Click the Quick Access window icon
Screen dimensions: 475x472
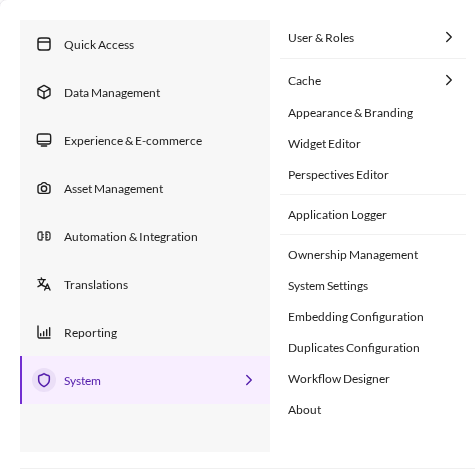pos(44,44)
